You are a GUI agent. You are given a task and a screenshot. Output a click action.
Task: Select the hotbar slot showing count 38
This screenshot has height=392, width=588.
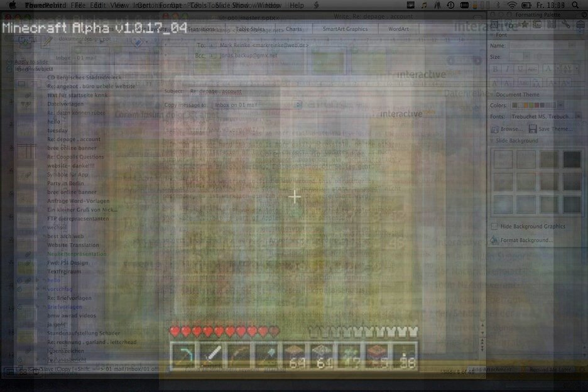405,356
